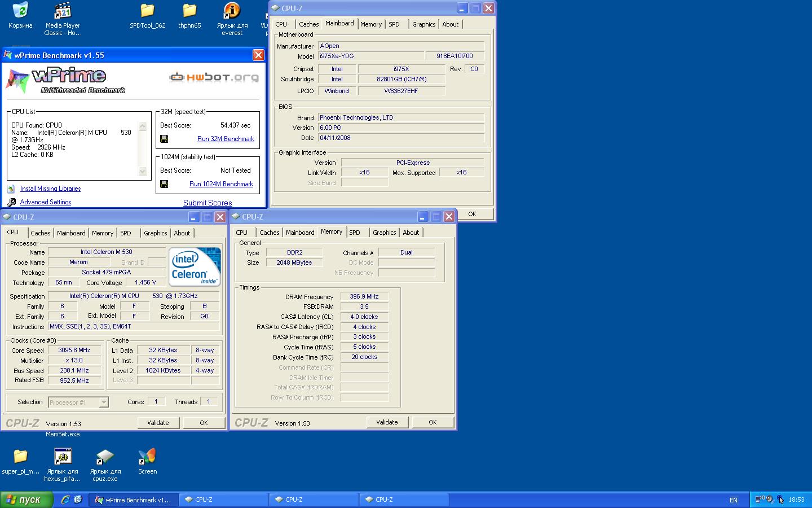Click the 54,437 sec best score text

point(236,125)
